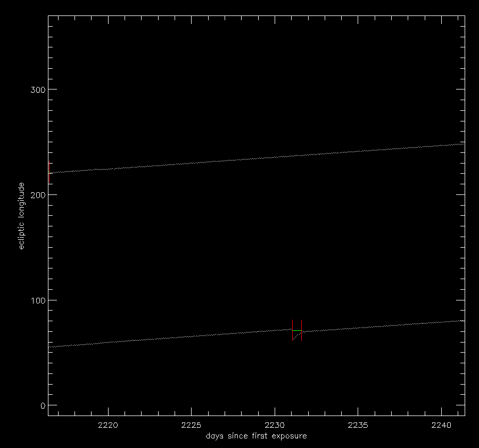Image resolution: width=479 pixels, height=448 pixels.
Task: Click the x-axis tick label 2225
Action: click(191, 425)
